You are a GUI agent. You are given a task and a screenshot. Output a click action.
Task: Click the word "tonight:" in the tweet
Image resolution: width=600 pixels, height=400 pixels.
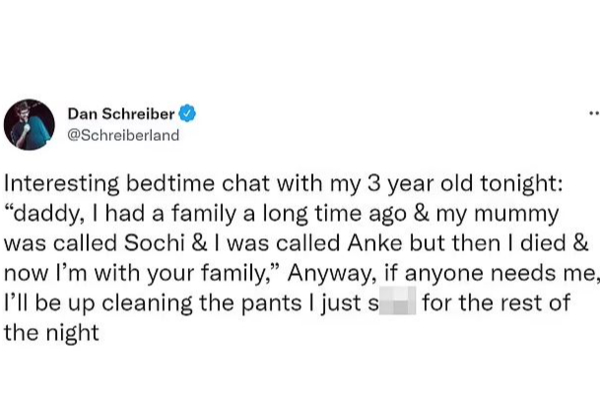click(522, 184)
